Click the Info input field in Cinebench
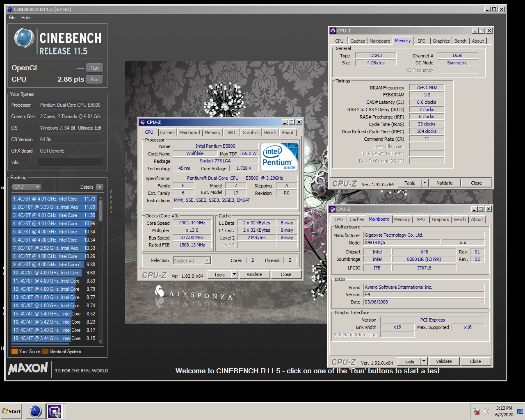Image resolution: width=525 pixels, height=420 pixels. click(x=70, y=162)
